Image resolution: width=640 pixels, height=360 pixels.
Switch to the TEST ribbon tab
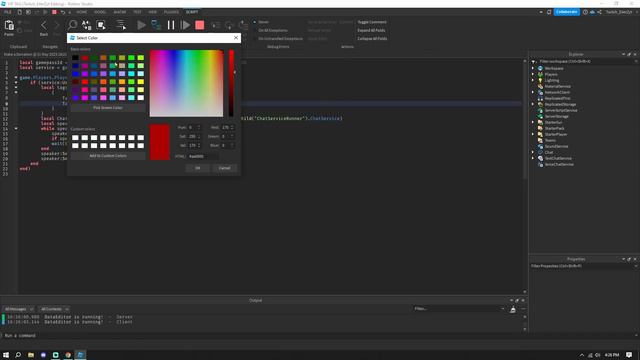pyautogui.click(x=137, y=12)
